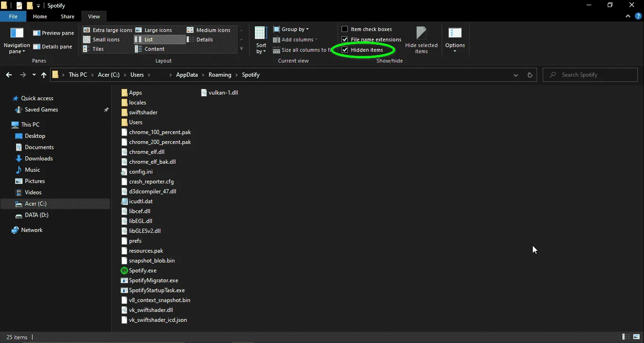The width and height of the screenshot is (644, 343).
Task: Select Content layout
Action: tap(150, 49)
